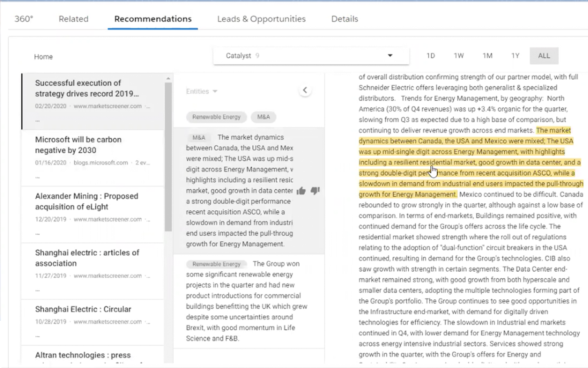This screenshot has height=368, width=588.
Task: Select the Recommendations tab
Action: [x=153, y=19]
